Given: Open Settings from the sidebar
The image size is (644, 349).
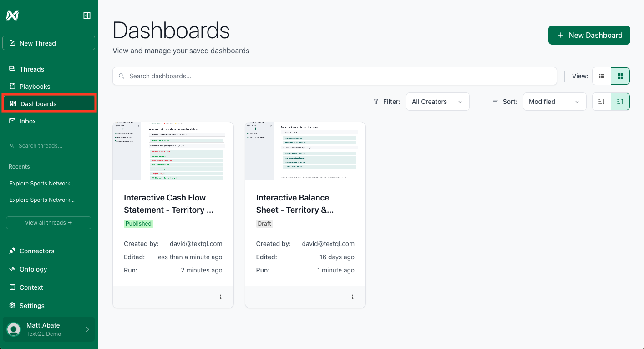Looking at the screenshot, I should (x=32, y=305).
